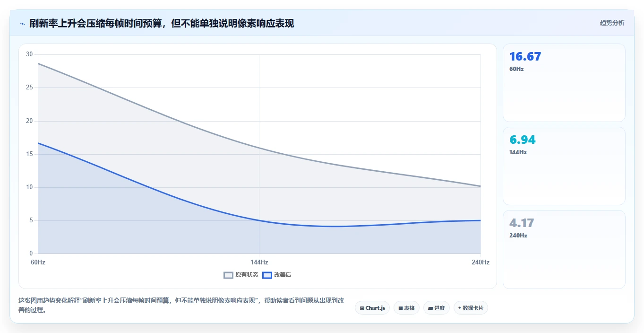Select the 4.17 value card
The height and width of the screenshot is (333, 644).
tap(564, 249)
